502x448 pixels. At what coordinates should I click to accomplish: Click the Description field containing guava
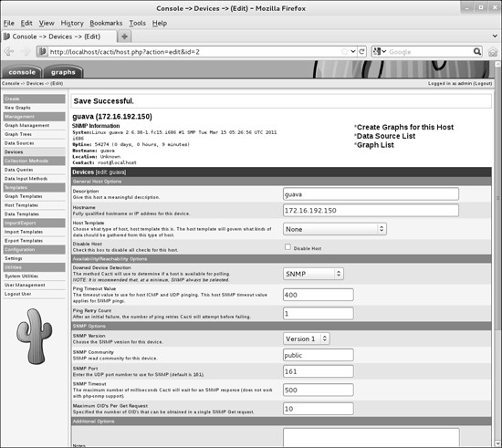(371, 194)
